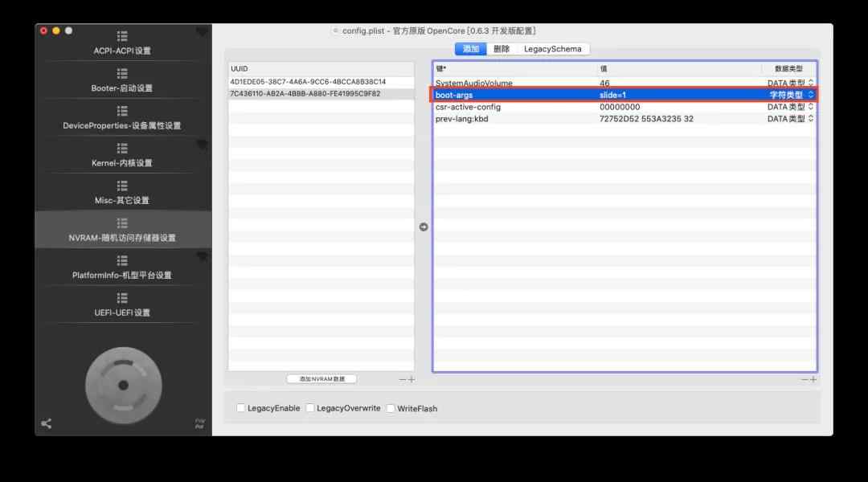Add a new key row with plus button

(813, 380)
